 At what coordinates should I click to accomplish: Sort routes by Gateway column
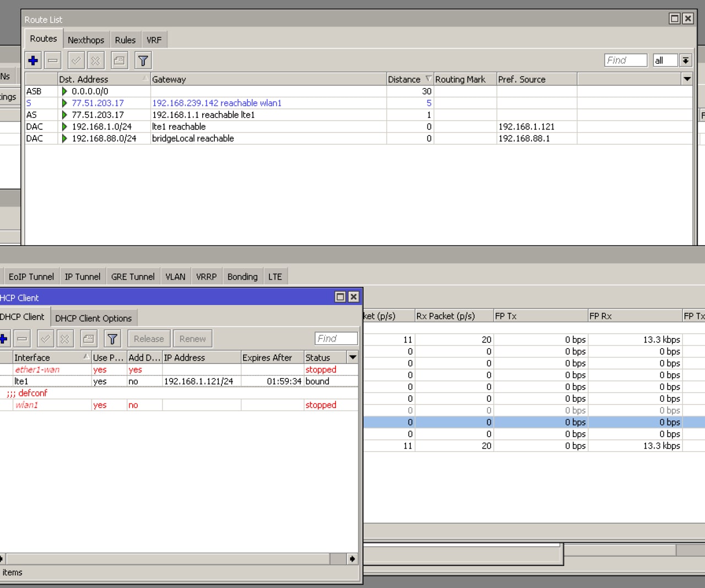point(268,79)
